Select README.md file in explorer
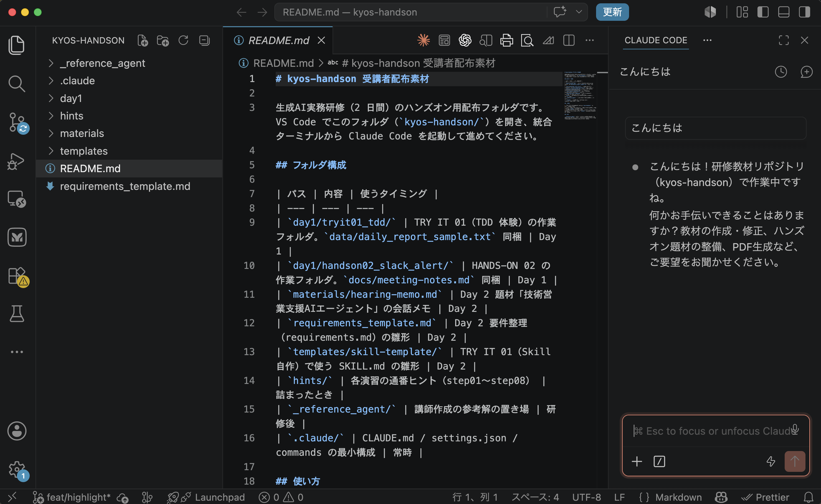Screen dimensions: 821x504 [129, 168]
